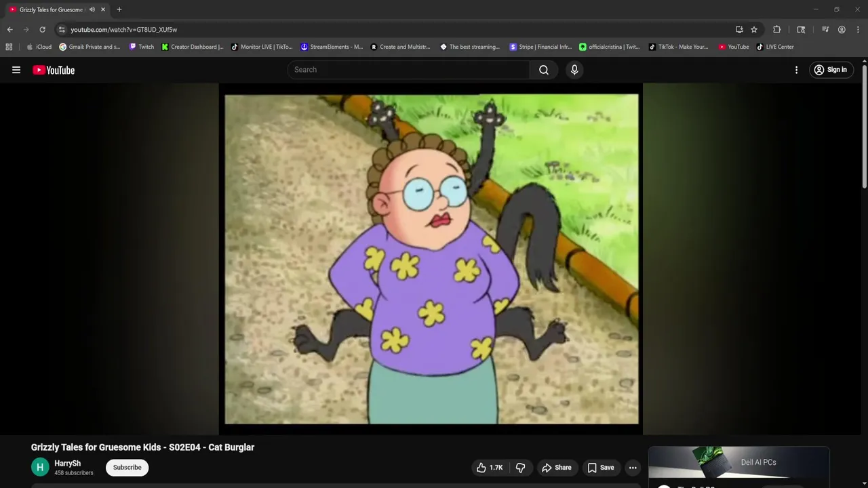Open the iCloud bookmark
The width and height of the screenshot is (868, 488).
[x=39, y=47]
